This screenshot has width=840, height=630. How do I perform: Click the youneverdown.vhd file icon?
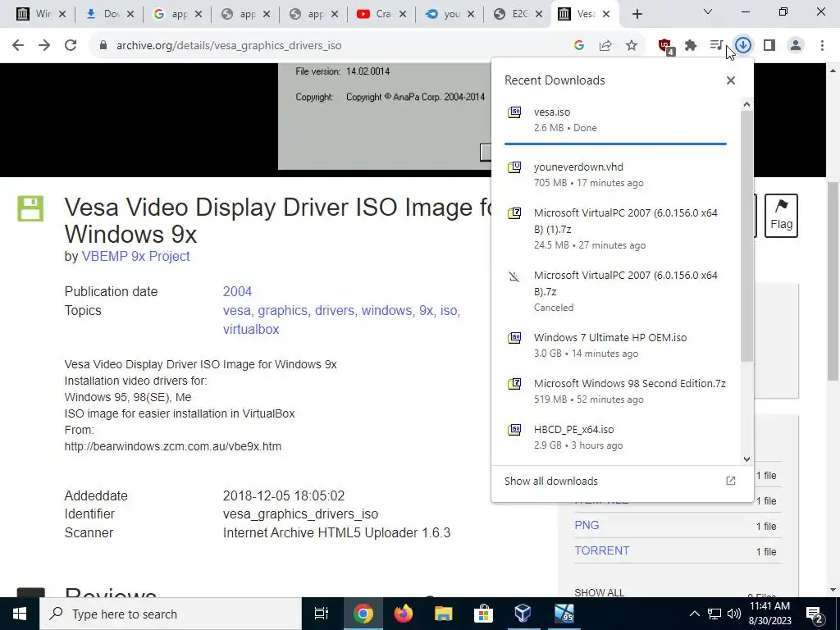point(514,167)
